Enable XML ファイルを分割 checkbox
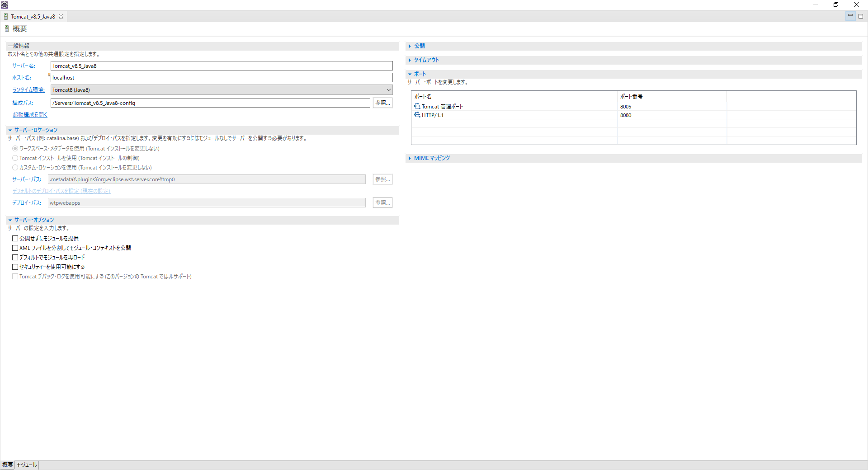Screen dimensions: 868x470 [15, 248]
